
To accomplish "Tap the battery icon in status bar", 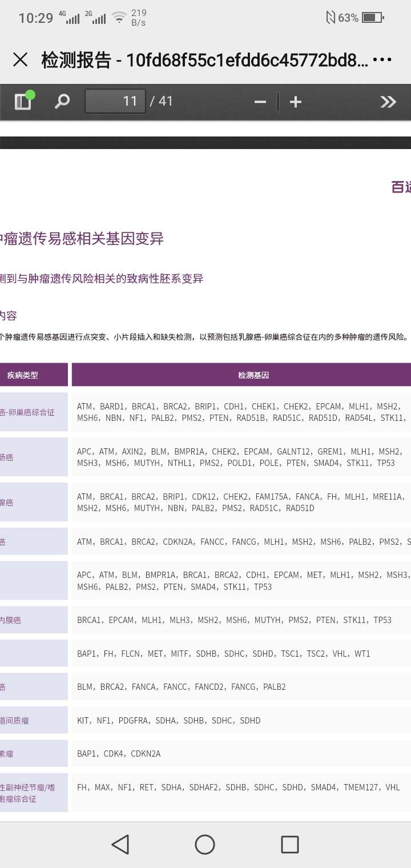I will pos(373,18).
